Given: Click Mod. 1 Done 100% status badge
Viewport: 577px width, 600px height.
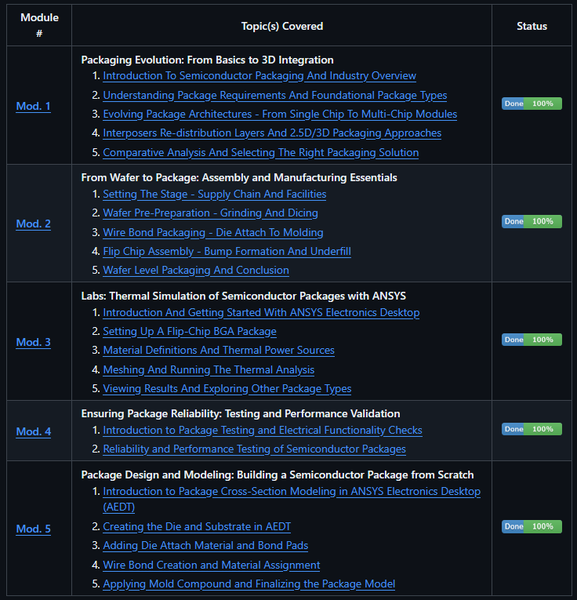Looking at the screenshot, I should click(x=532, y=103).
